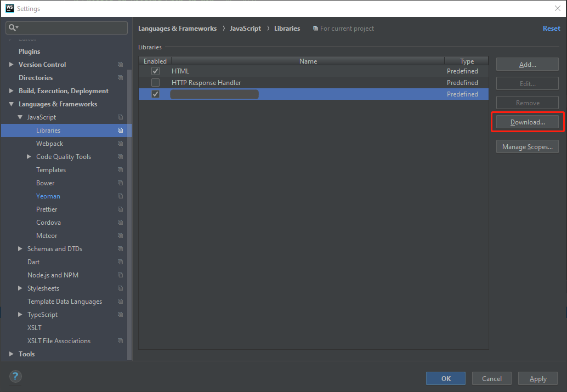The image size is (567, 392).
Task: Click the project-level icon beside Meteor
Action: (x=121, y=235)
